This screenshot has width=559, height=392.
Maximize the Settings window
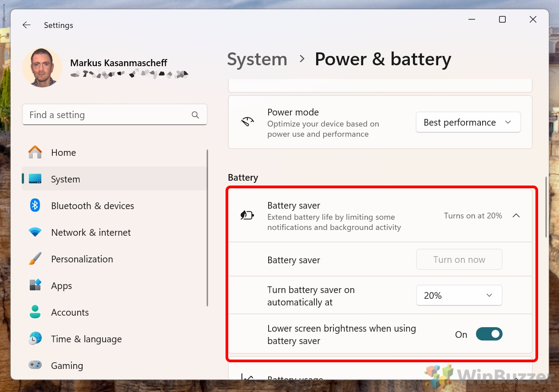tap(502, 20)
